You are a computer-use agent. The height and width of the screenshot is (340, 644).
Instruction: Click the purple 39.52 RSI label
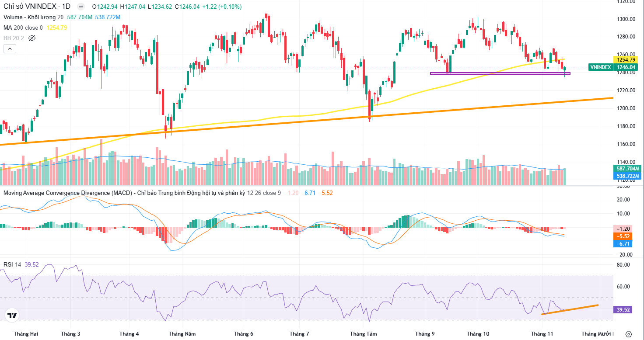[623, 309]
